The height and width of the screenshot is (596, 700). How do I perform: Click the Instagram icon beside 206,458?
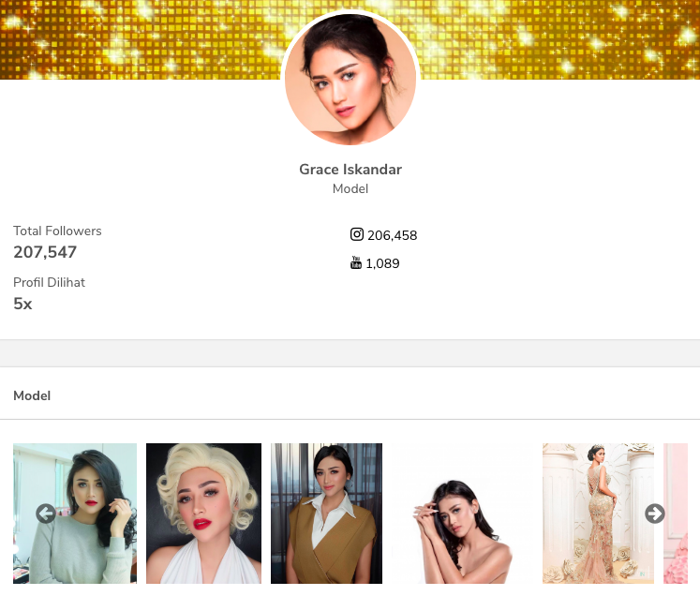(x=357, y=234)
